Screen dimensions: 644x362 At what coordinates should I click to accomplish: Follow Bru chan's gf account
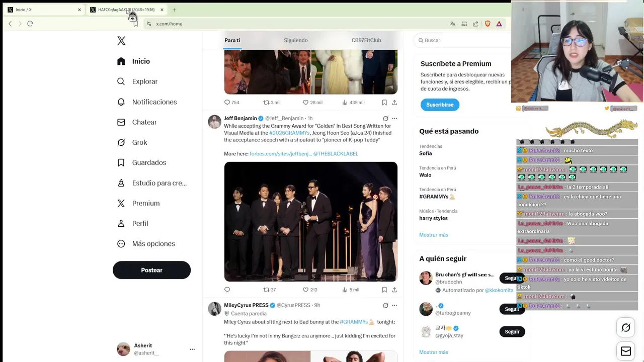point(512,278)
